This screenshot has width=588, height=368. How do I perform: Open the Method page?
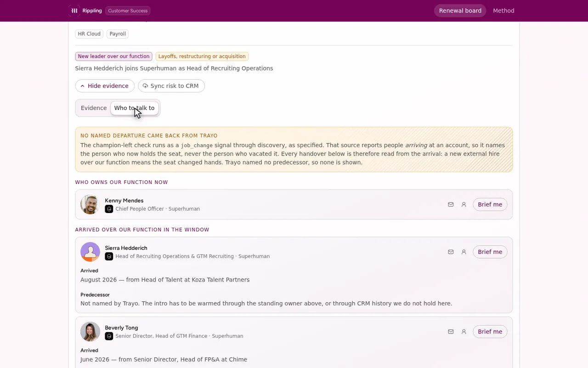[503, 11]
